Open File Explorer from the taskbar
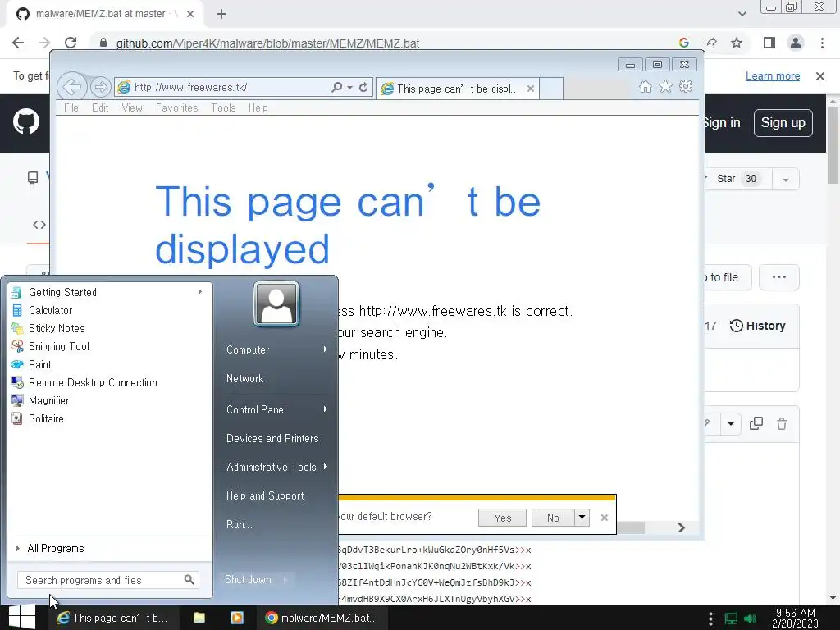This screenshot has width=840, height=630. point(199,618)
